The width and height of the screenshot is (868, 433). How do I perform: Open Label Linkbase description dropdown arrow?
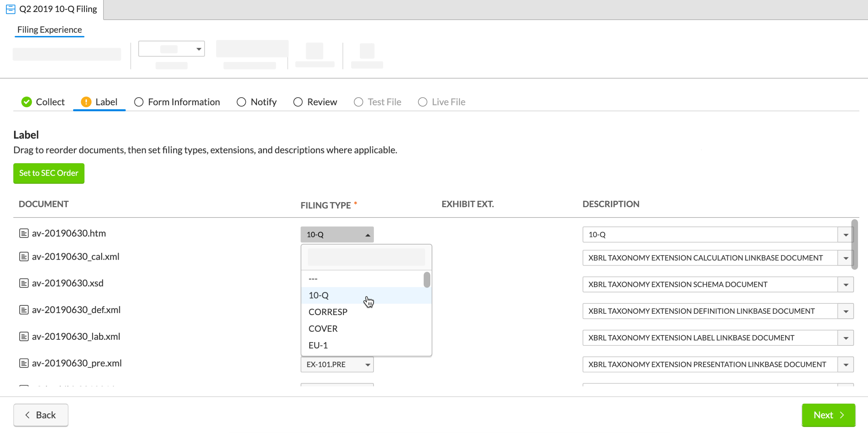pos(845,337)
